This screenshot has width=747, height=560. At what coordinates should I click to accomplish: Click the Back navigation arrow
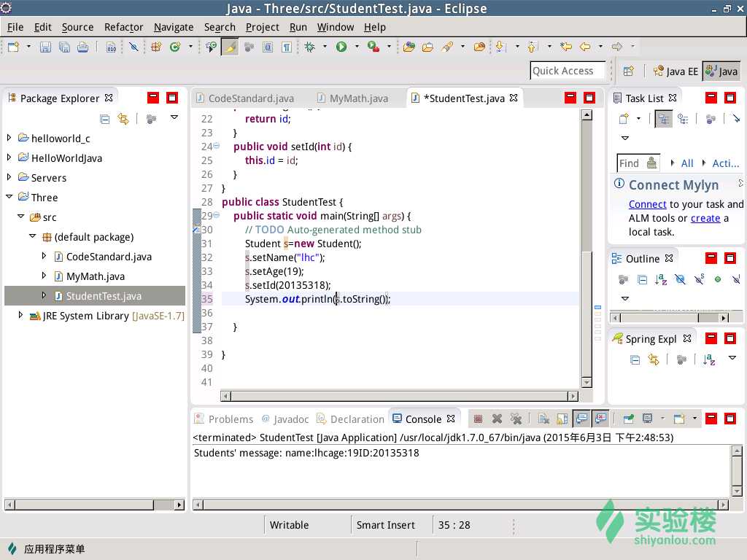point(585,47)
